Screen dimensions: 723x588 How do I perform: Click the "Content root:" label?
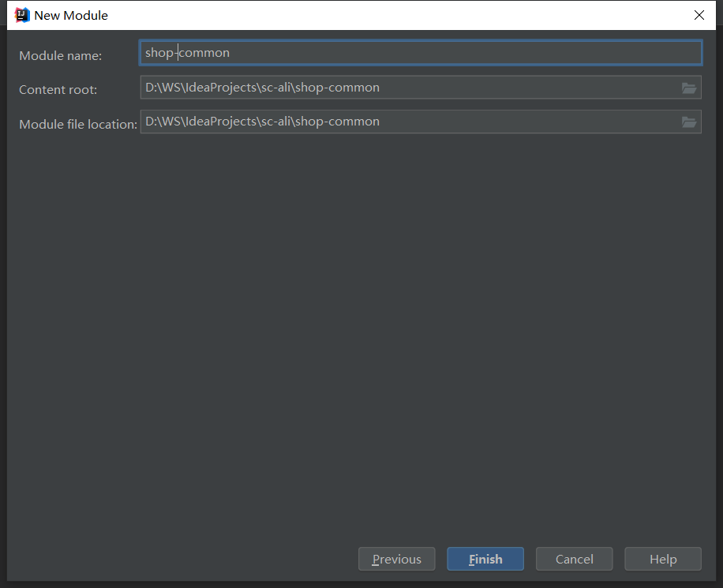point(58,89)
